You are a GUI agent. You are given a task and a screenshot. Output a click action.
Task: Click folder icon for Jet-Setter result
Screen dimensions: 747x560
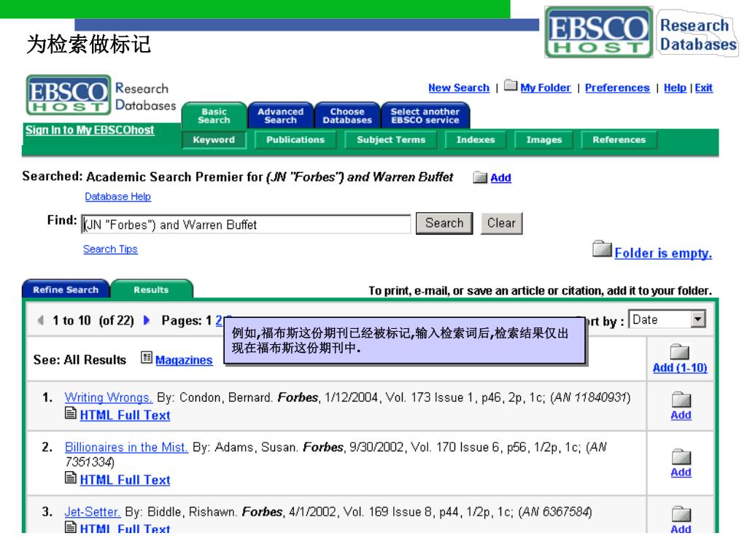(x=681, y=514)
